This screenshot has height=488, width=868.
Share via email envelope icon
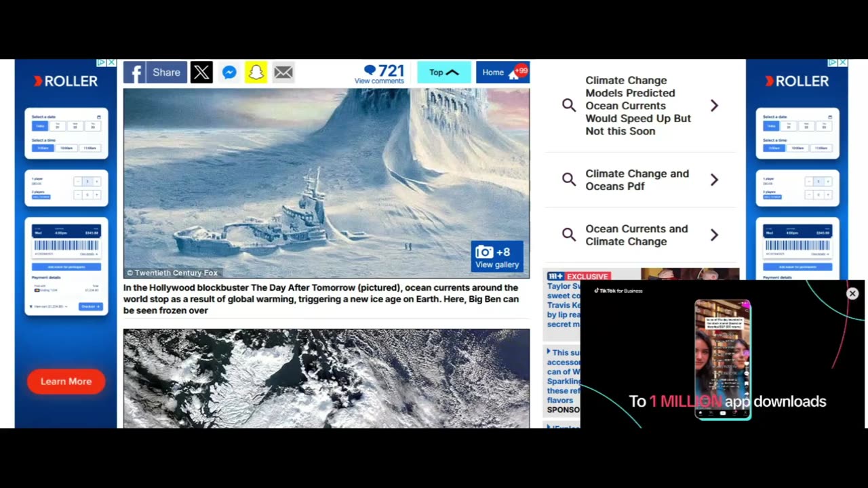pos(283,73)
